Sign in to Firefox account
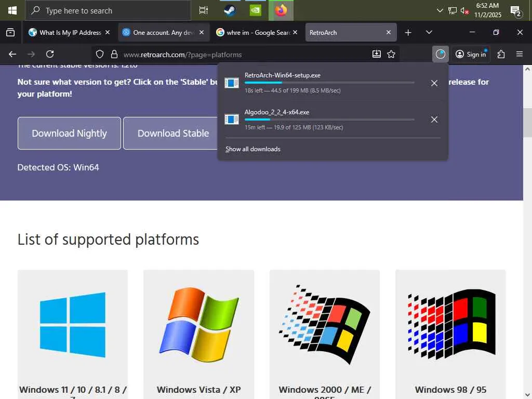This screenshot has width=532, height=399. coord(471,54)
